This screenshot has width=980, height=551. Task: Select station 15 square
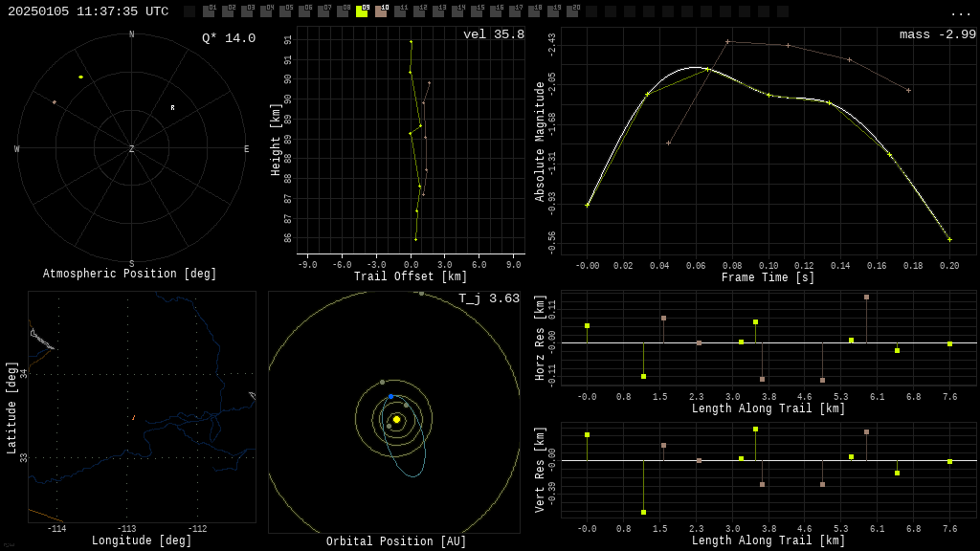coord(476,11)
